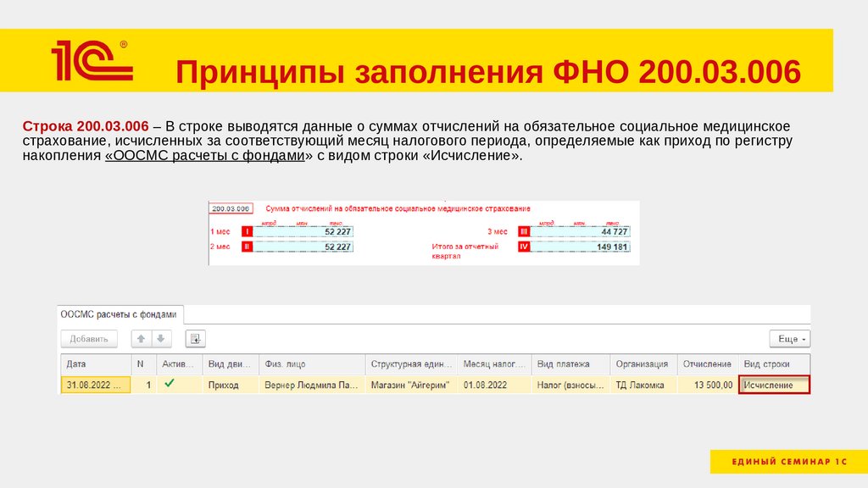Click the Исчисление cell in Вид строки

coord(774,385)
